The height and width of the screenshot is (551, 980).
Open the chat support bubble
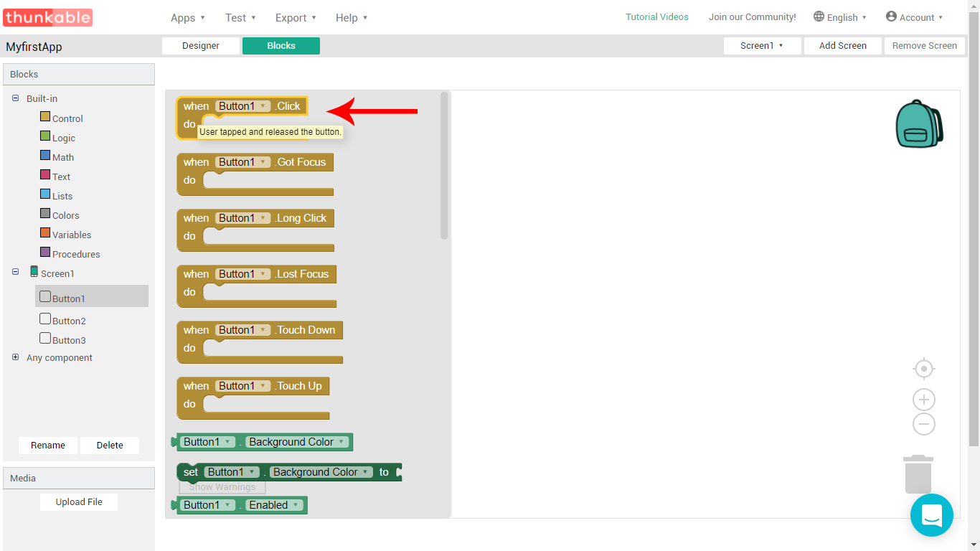931,514
